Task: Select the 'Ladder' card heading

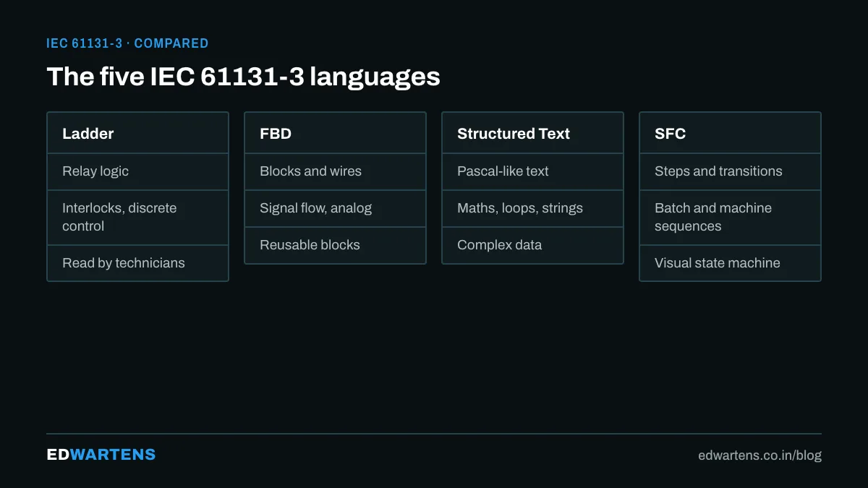Action: point(137,133)
